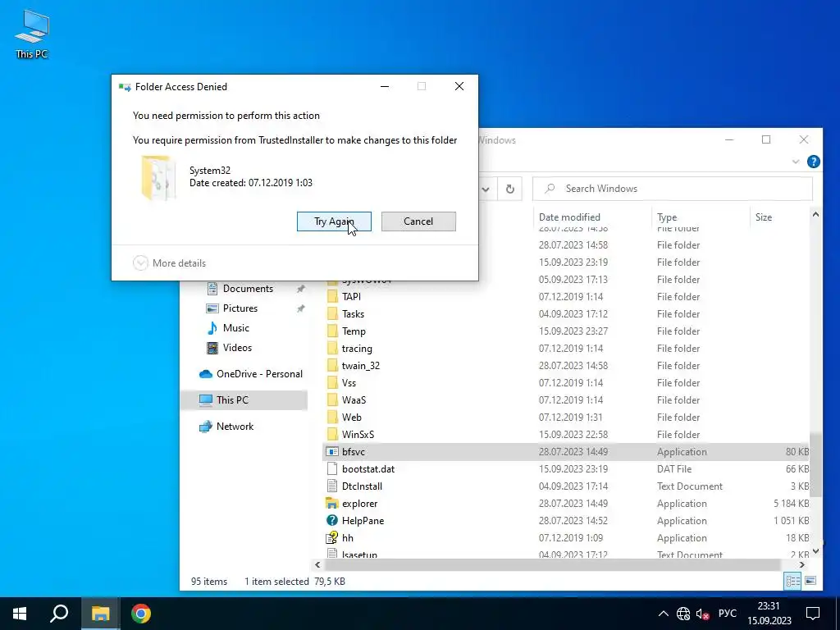Select the tracing folder
This screenshot has width=840, height=630.
click(x=357, y=348)
